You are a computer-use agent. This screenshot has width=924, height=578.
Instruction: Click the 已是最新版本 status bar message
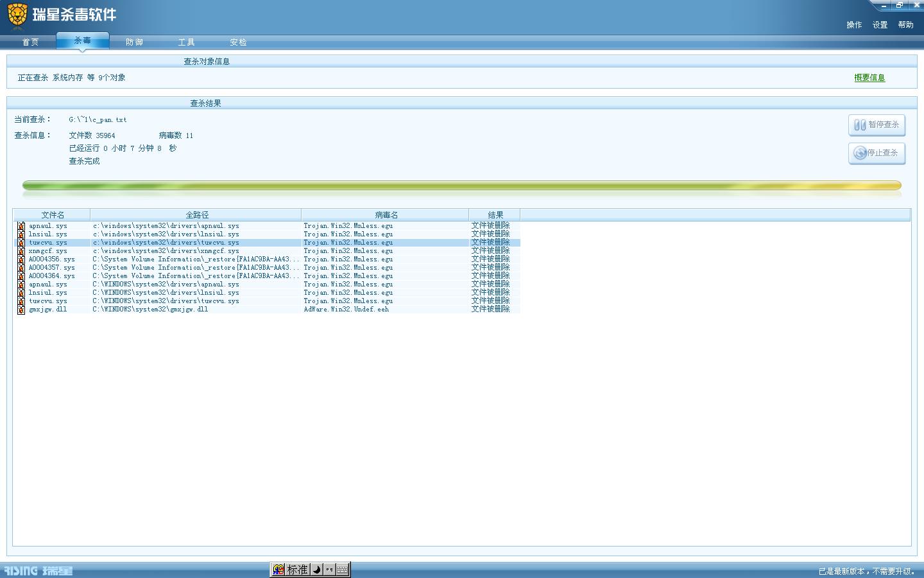[867, 571]
